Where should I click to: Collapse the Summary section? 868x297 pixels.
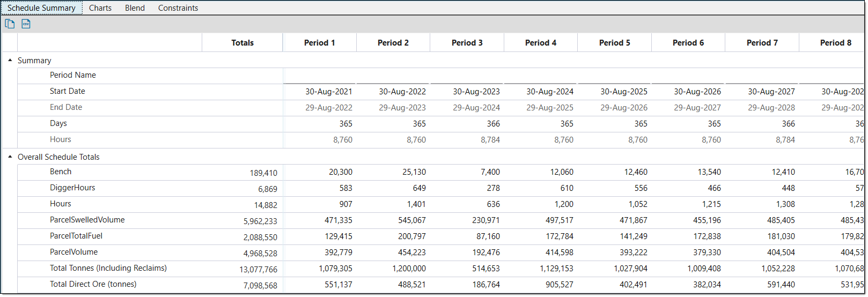coord(10,61)
